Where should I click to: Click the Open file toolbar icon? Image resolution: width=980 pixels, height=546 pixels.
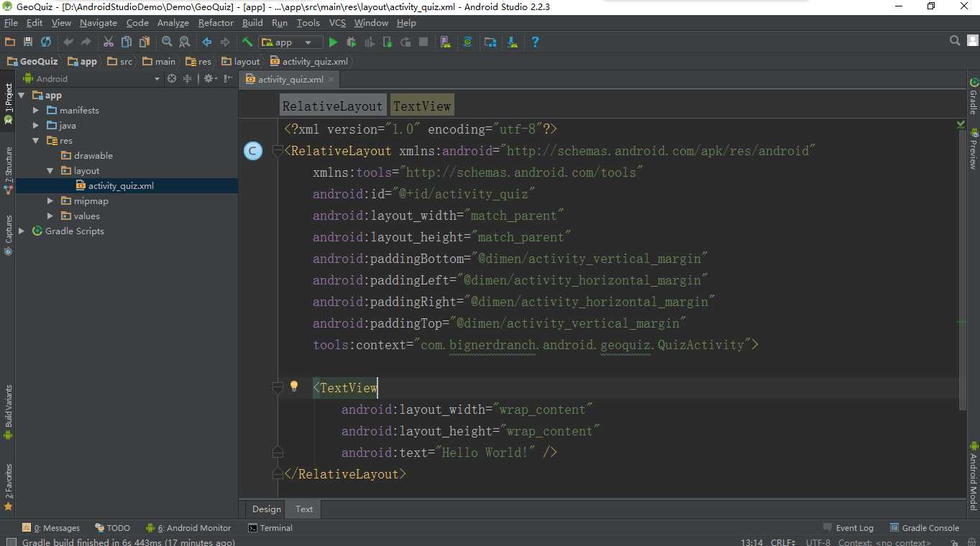[10, 42]
